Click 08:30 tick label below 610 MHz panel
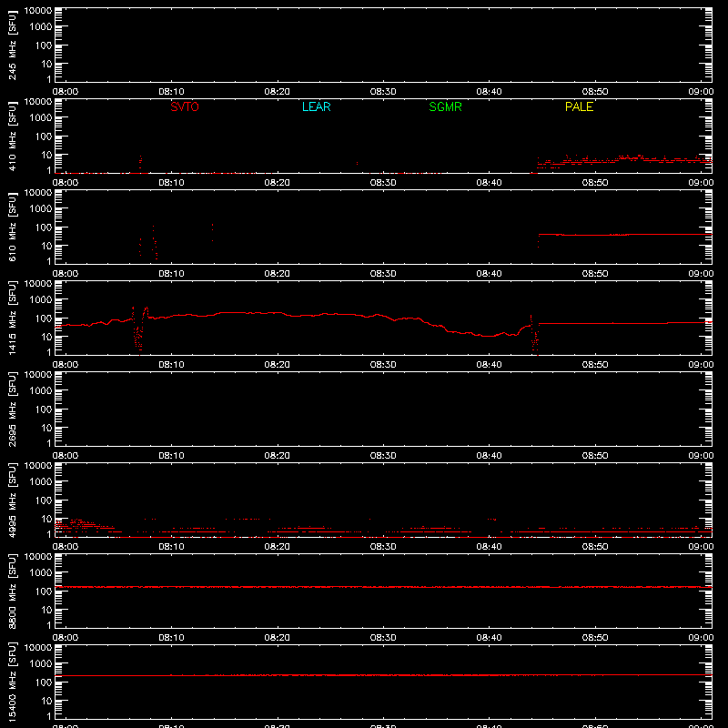 (383, 274)
